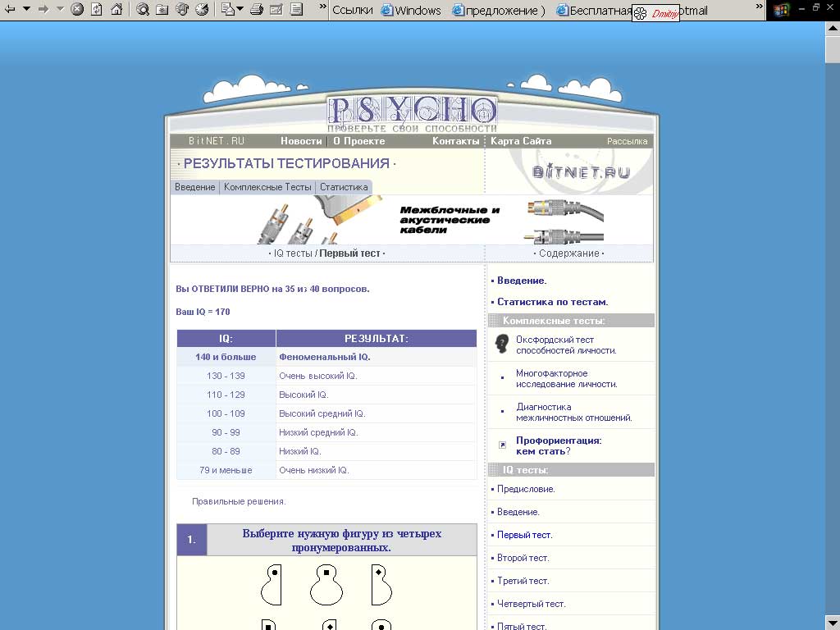840x630 pixels.
Task: Click the Stop loading icon
Action: (77, 10)
